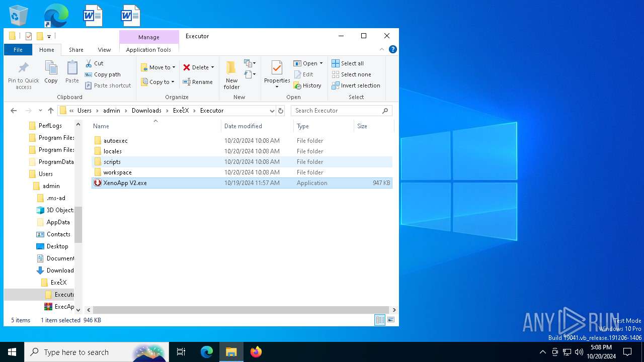
Task: Expand the Open button dropdown arrow
Action: (321, 63)
